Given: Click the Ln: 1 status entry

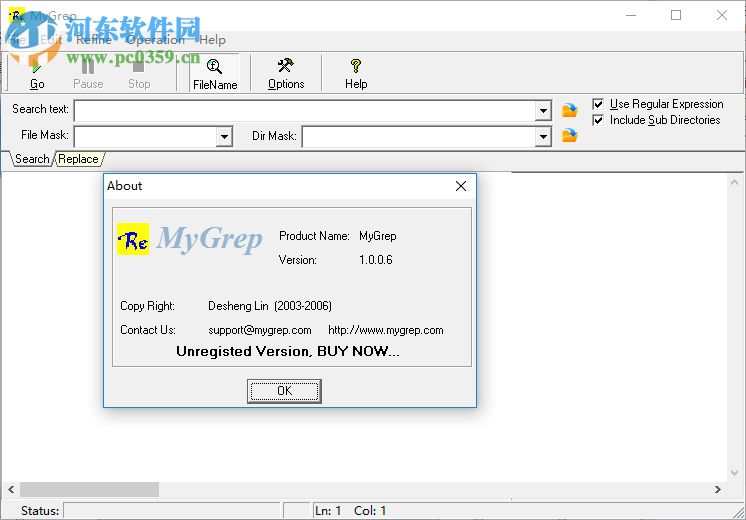Looking at the screenshot, I should (328, 510).
